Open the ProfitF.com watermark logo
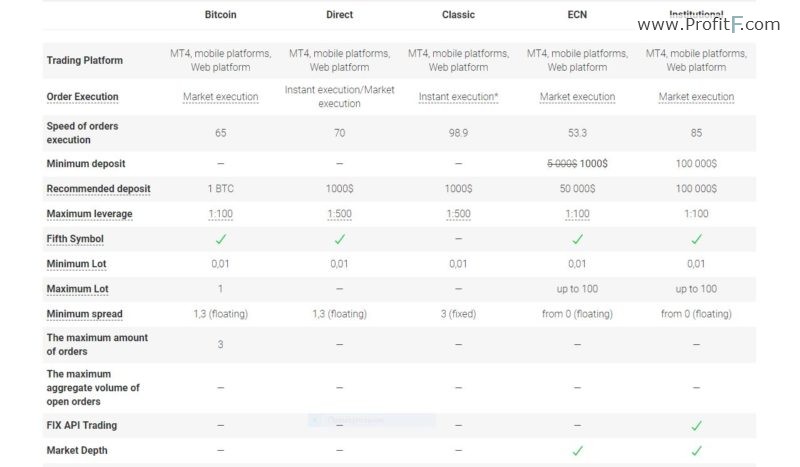800x467 pixels. click(709, 24)
